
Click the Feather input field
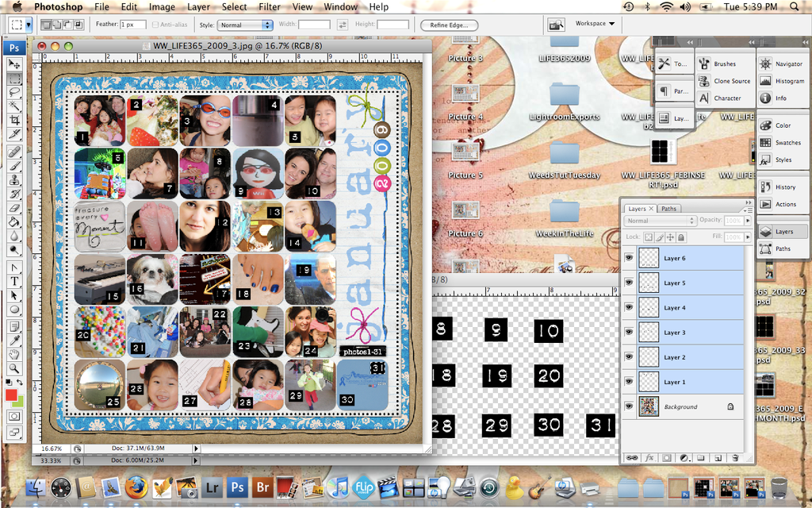(133, 25)
